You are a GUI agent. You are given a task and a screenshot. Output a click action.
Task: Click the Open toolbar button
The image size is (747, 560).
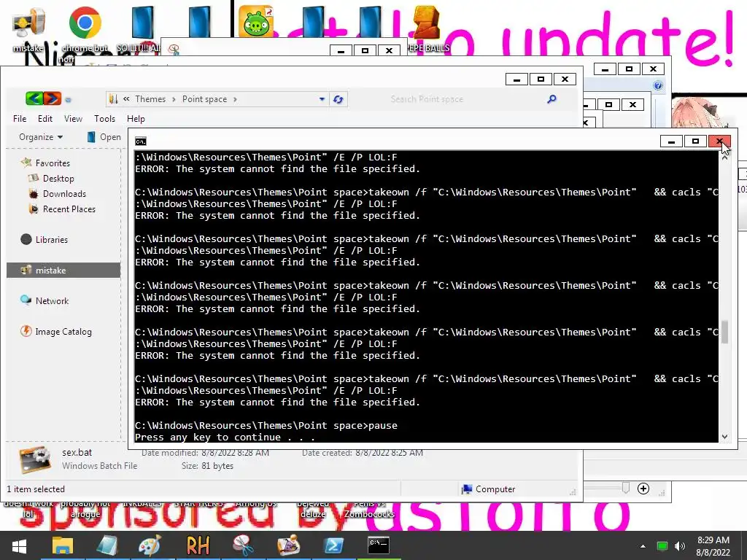(x=104, y=137)
